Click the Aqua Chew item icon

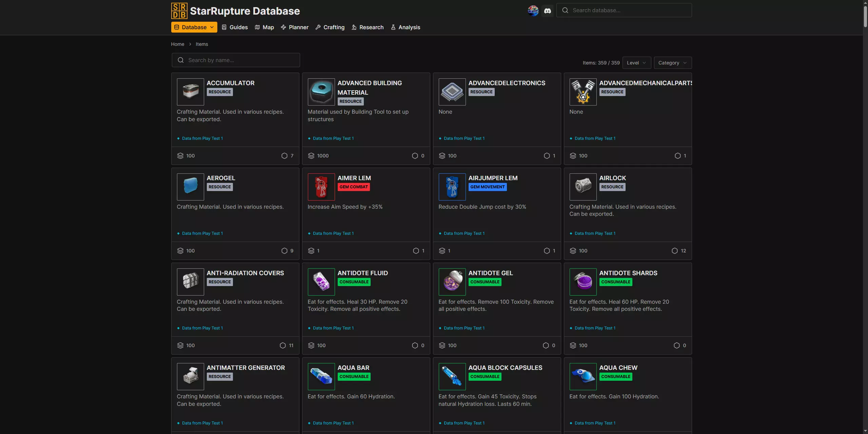(x=583, y=377)
